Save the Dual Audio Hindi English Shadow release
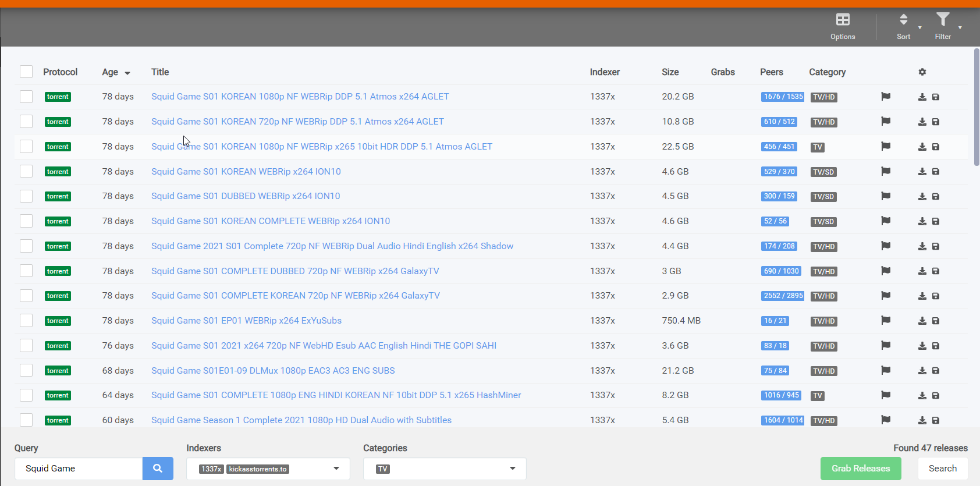The image size is (980, 486). pos(936,247)
